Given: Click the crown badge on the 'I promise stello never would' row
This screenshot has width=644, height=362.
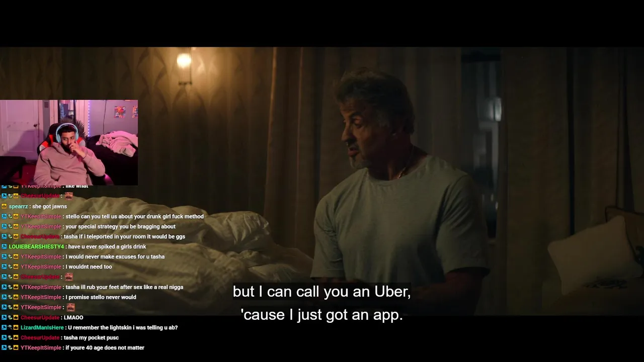Looking at the screenshot, I should pos(16,297).
